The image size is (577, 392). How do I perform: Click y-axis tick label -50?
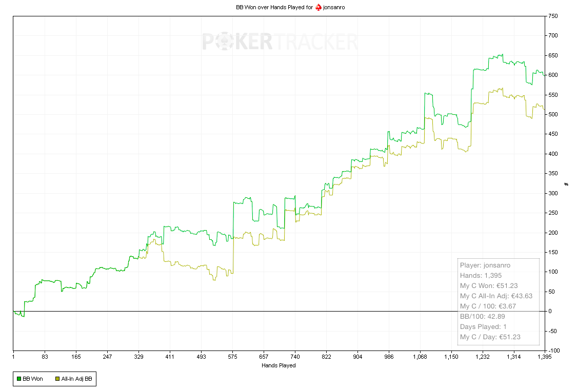tap(553, 331)
